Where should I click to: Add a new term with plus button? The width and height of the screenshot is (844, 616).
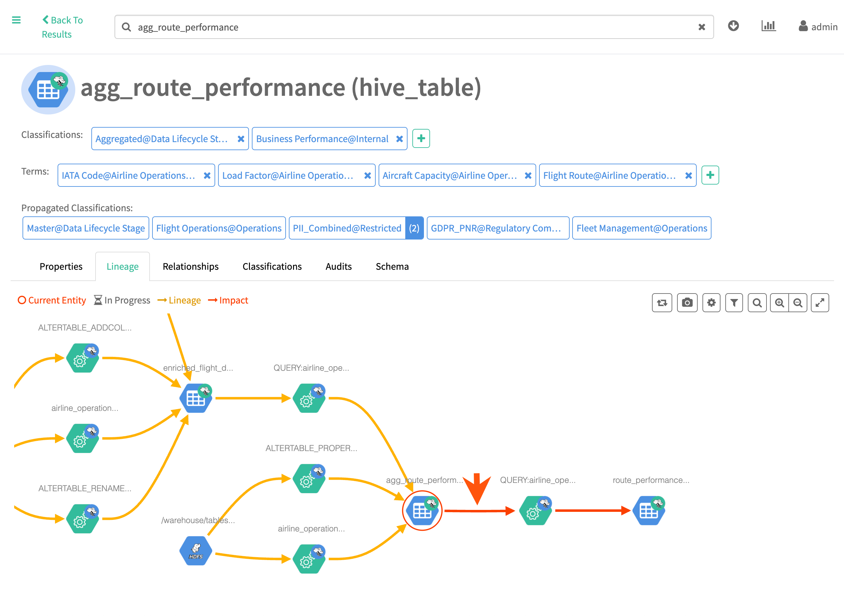[710, 175]
